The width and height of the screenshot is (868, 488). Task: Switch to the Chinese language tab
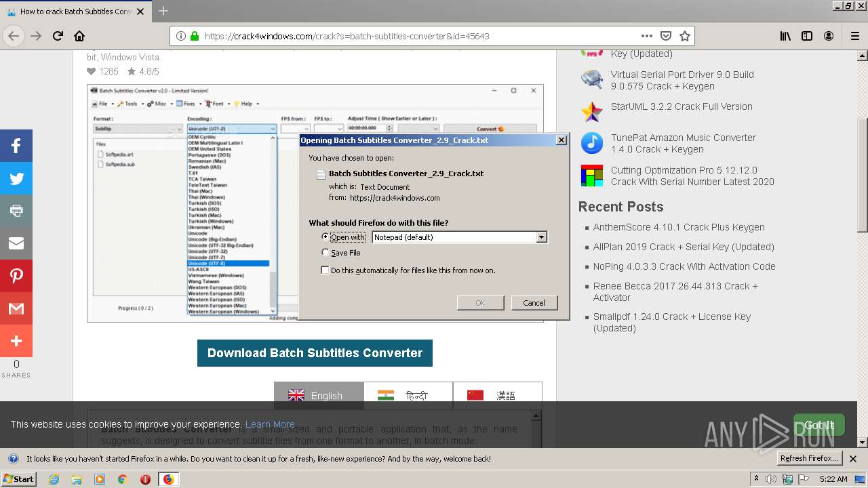click(x=497, y=396)
